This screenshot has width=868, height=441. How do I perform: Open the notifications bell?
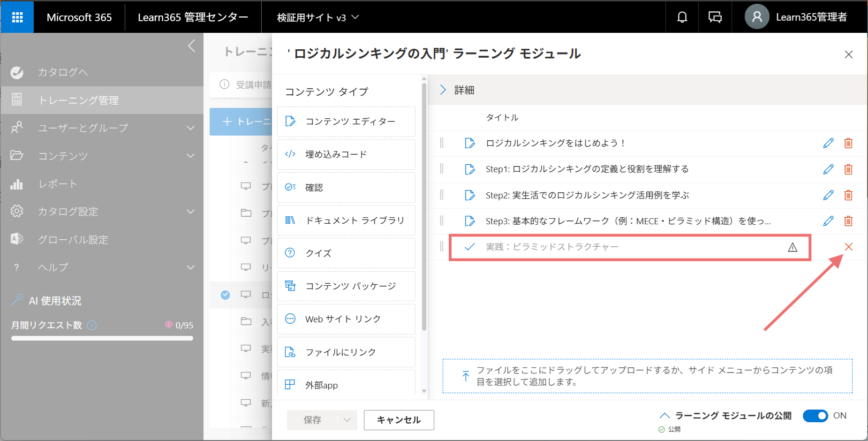(x=682, y=17)
